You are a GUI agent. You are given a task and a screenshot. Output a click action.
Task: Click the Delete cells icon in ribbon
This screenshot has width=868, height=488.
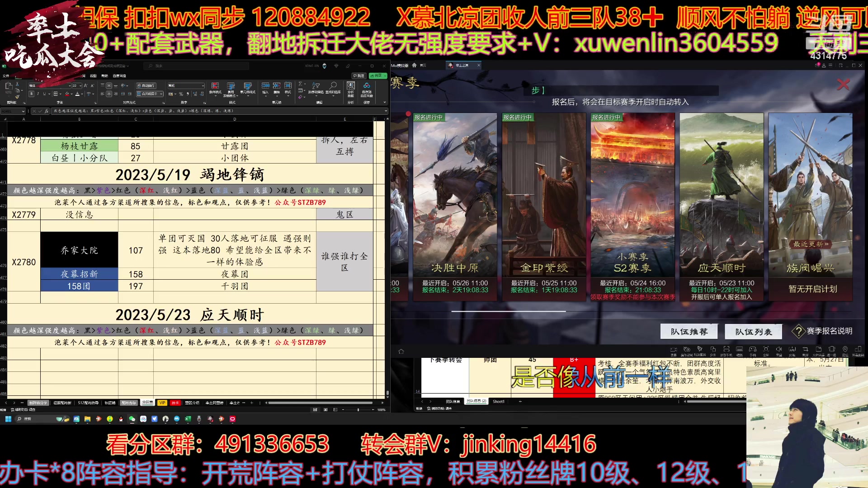pyautogui.click(x=277, y=89)
